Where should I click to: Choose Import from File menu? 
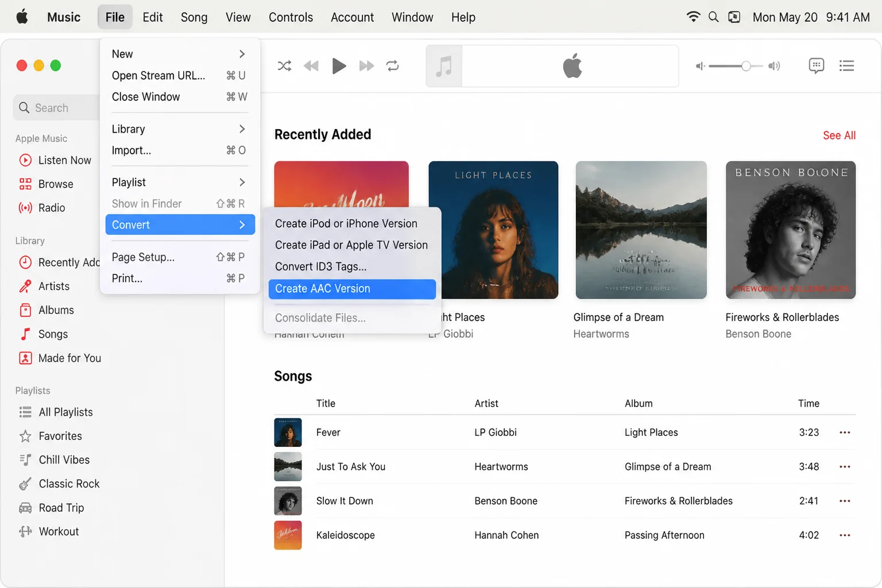pos(180,150)
